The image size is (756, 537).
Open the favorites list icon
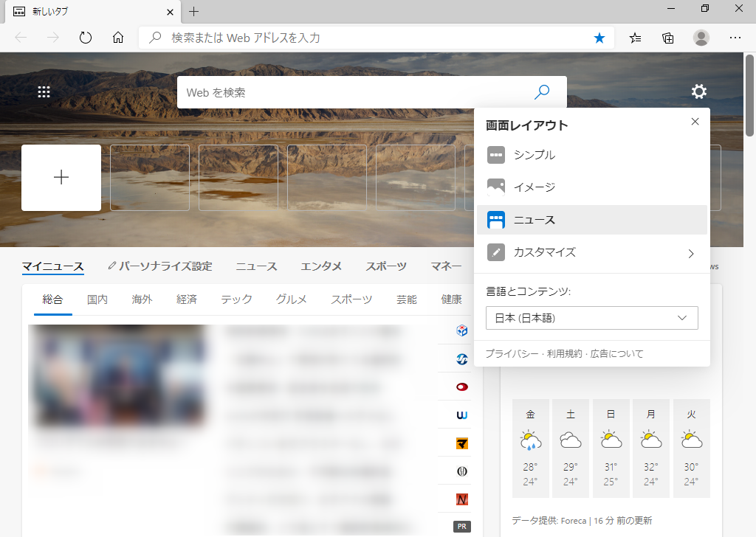point(635,38)
